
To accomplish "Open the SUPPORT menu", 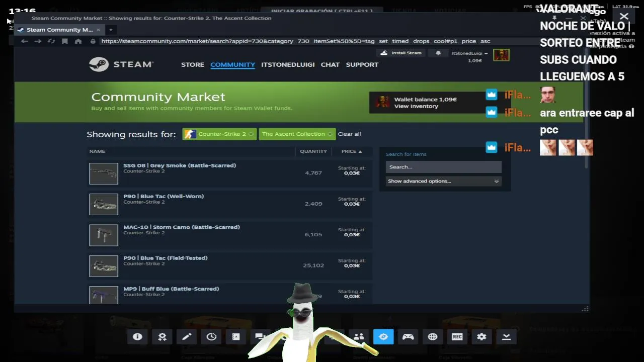I will pos(362,65).
